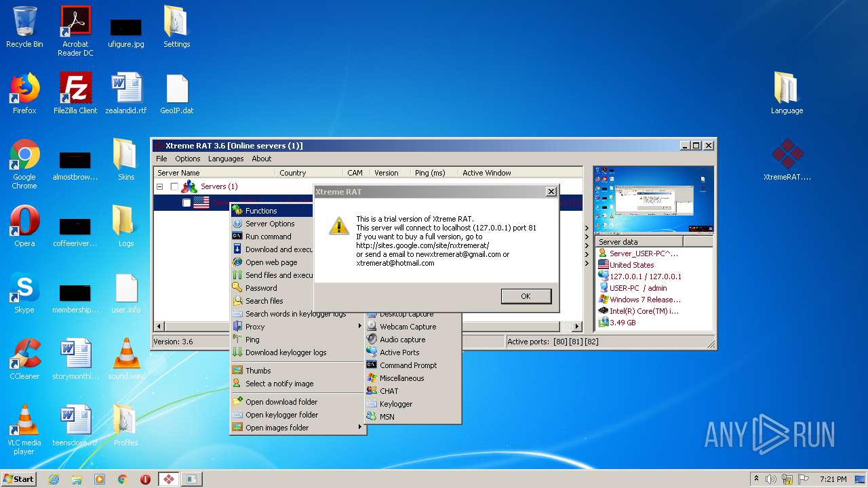Click the Thumbs picture icon
This screenshot has width=868, height=488.
click(237, 371)
